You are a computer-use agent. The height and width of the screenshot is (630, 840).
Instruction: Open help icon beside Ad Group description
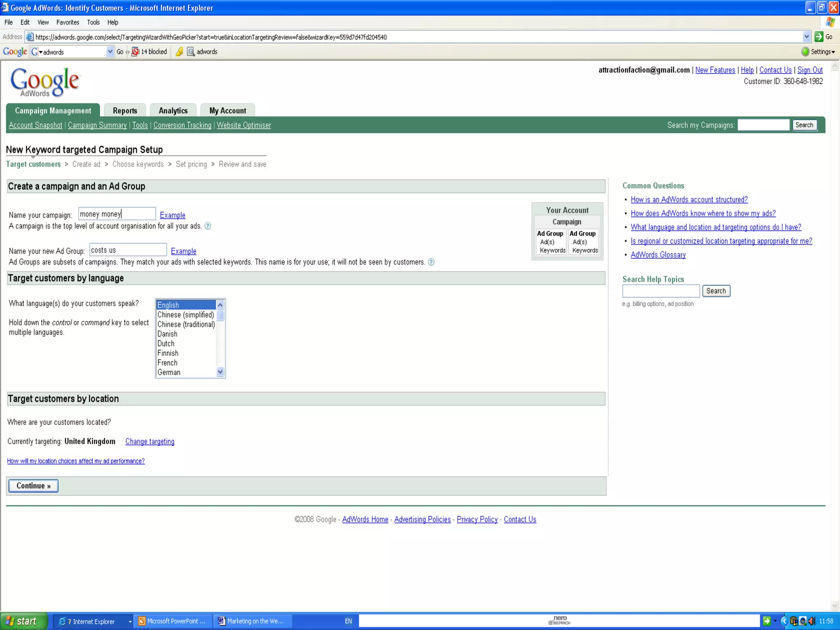pyautogui.click(x=431, y=262)
